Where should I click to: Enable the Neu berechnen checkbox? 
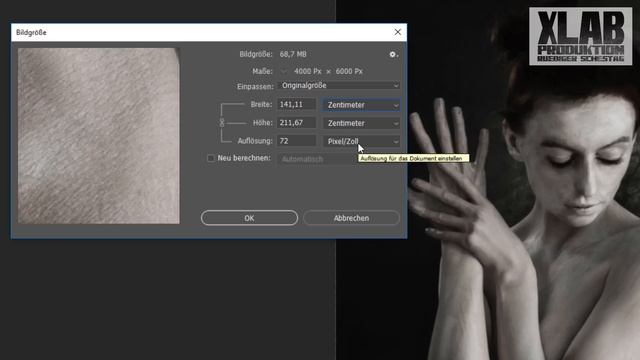[211, 158]
